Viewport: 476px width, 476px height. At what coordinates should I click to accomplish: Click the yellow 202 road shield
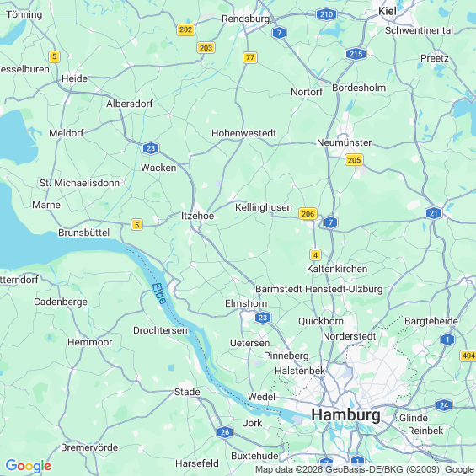(185, 29)
